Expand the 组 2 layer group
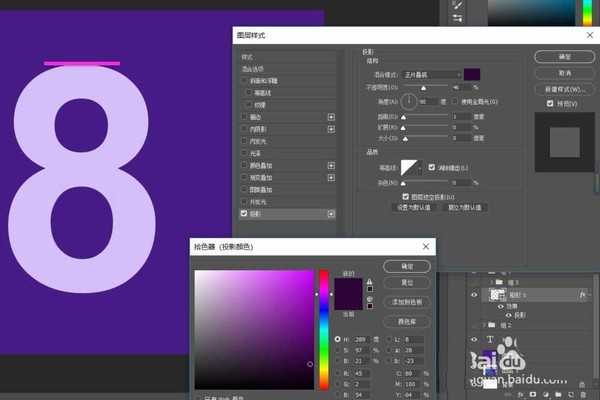600x400 pixels. point(486,325)
